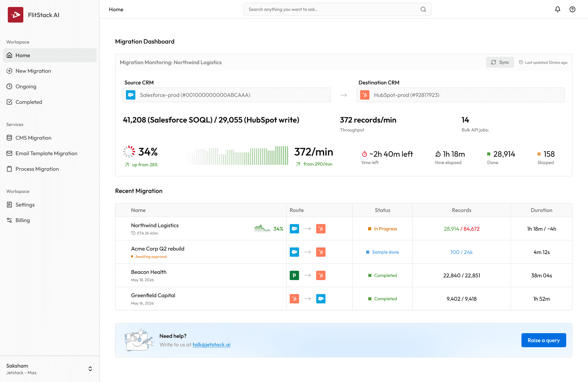This screenshot has height=382, width=588.
Task: Click the 9,402 / 9,418 records cell
Action: point(461,299)
